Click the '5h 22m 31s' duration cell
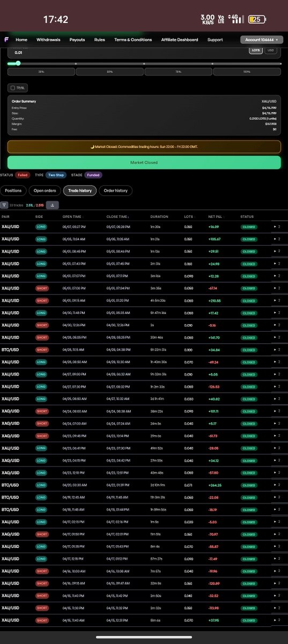 tap(160, 349)
